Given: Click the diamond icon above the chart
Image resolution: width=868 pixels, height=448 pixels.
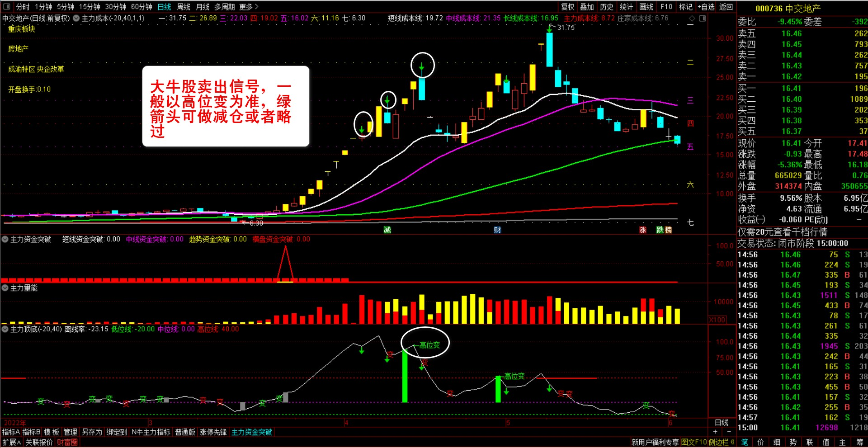Looking at the screenshot, I should point(692,19).
